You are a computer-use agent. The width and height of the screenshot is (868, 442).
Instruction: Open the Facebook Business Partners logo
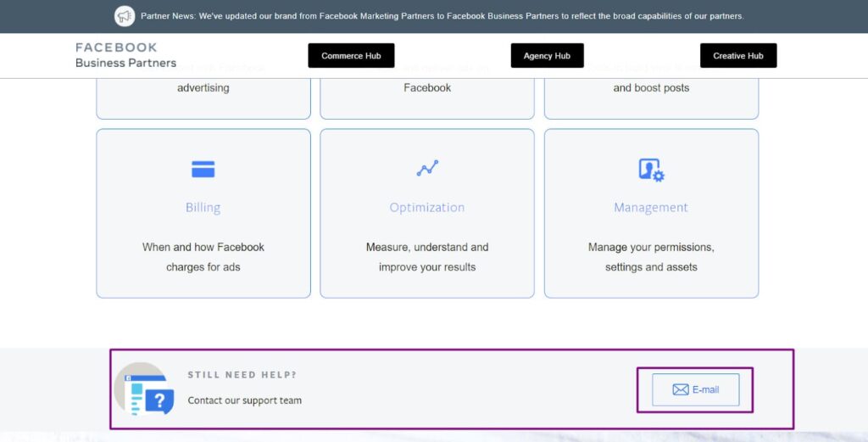point(125,55)
